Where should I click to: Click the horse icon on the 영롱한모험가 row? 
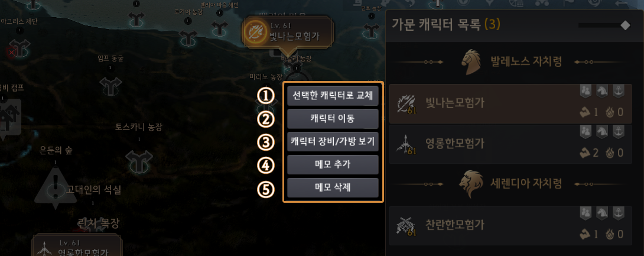600,131
